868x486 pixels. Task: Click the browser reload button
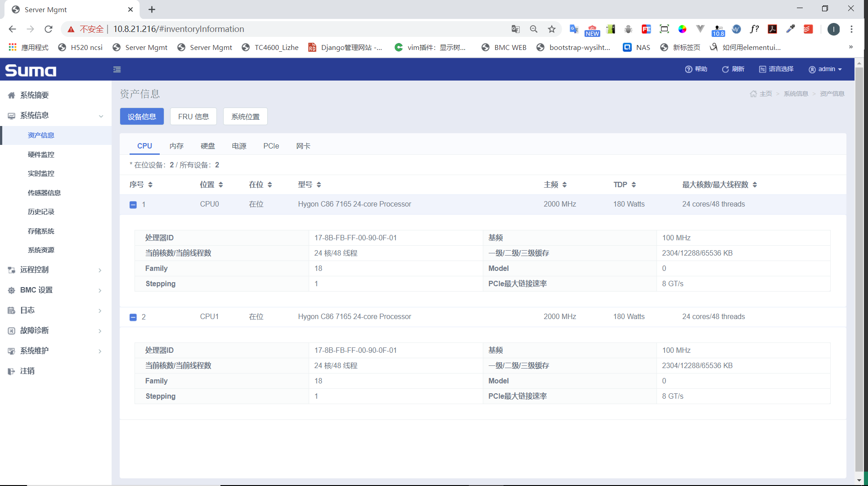tap(49, 29)
